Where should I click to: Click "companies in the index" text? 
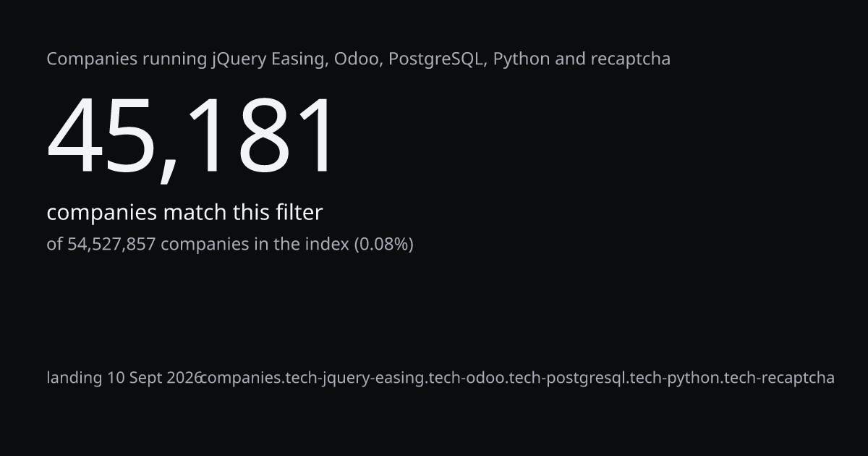click(x=255, y=245)
